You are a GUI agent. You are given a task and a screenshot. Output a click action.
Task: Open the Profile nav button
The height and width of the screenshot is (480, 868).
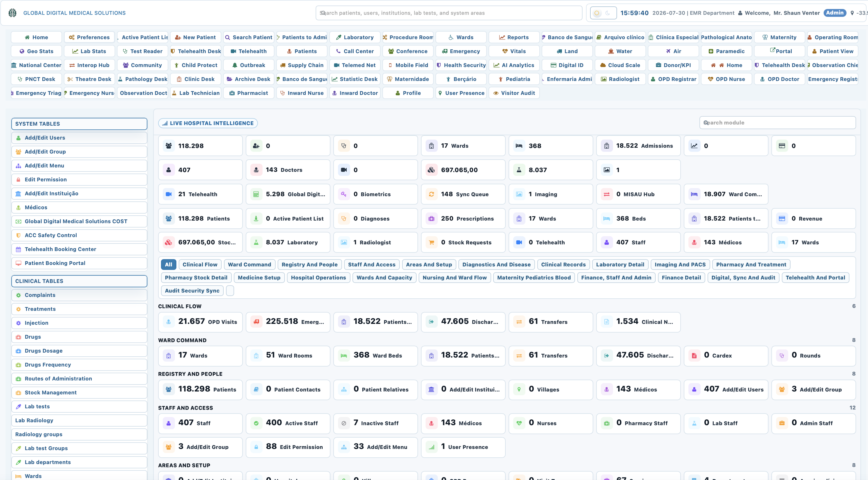tap(408, 93)
